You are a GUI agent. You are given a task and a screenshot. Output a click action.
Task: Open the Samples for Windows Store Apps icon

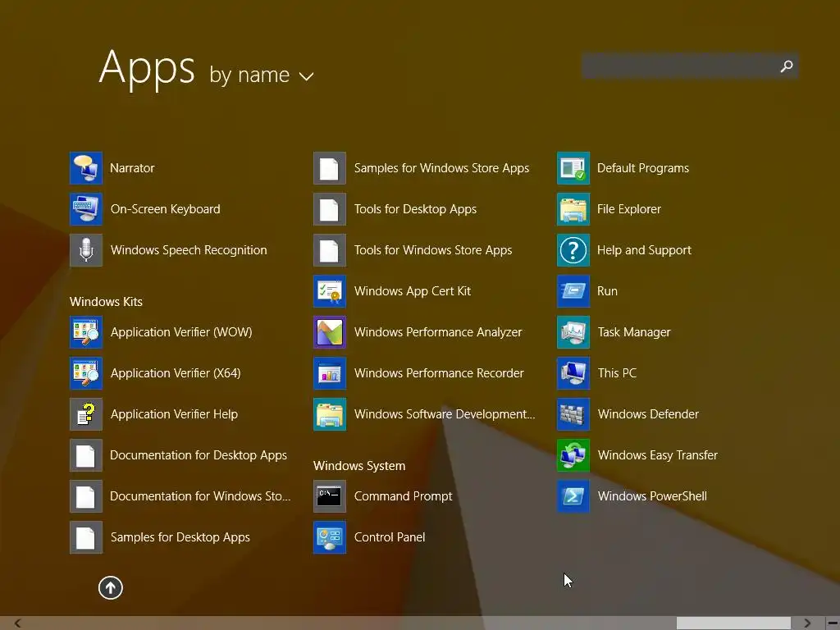(x=330, y=168)
